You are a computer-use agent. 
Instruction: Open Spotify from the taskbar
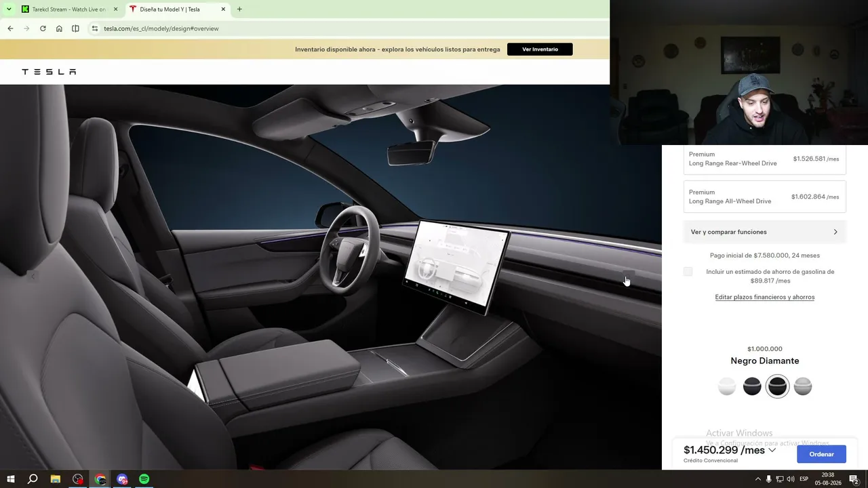pyautogui.click(x=144, y=479)
